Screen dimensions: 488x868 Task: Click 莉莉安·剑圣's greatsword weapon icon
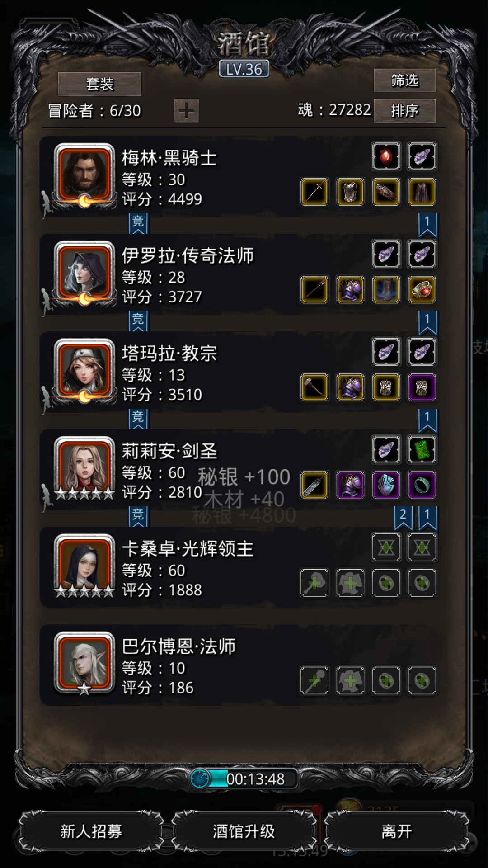pos(314,485)
